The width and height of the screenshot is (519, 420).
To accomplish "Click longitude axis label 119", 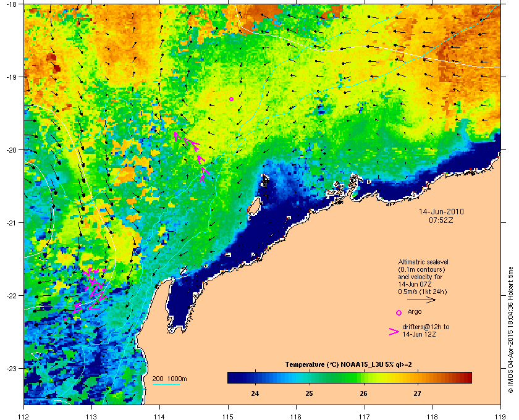I will pos(500,416).
